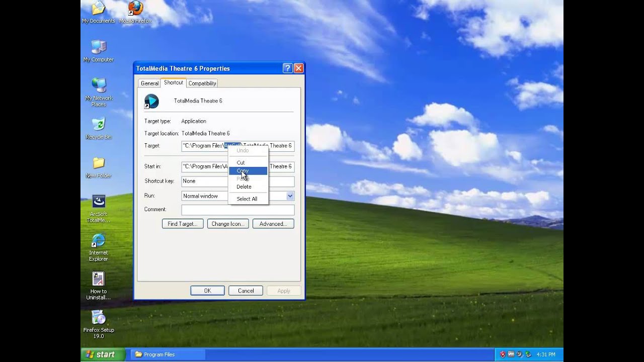Click inside the Target path field

[x=238, y=146]
